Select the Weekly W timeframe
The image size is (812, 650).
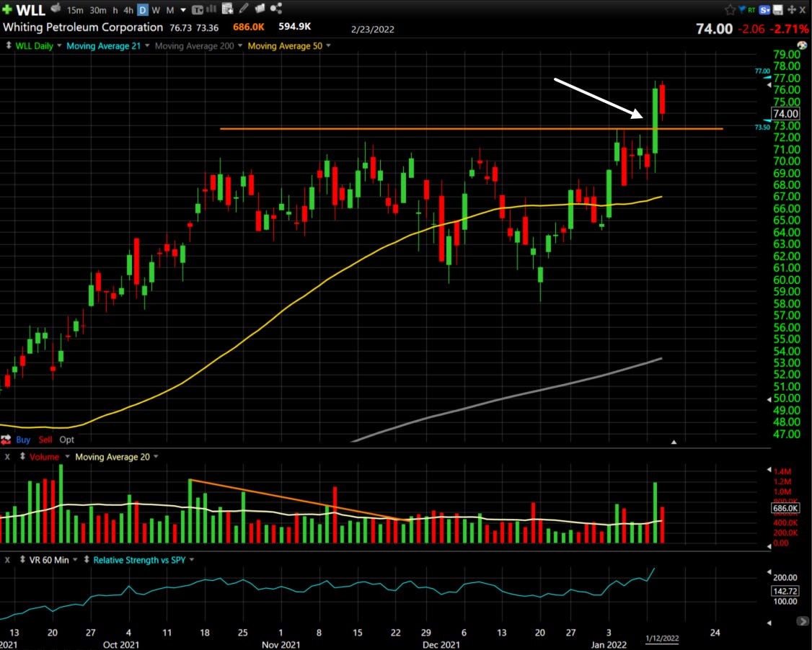coord(156,10)
